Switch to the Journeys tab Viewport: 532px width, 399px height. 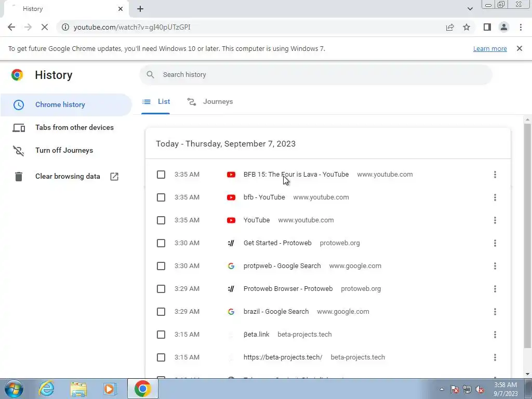(x=210, y=102)
